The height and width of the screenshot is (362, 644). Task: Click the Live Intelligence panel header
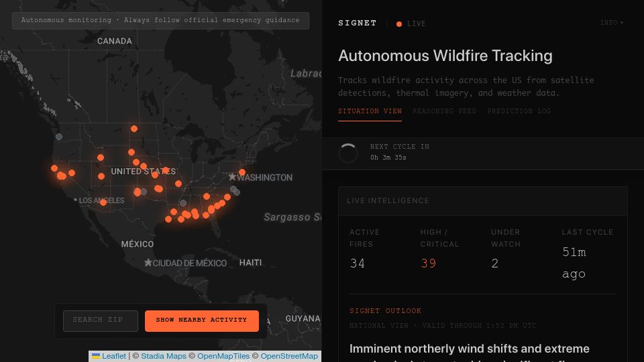click(x=482, y=200)
